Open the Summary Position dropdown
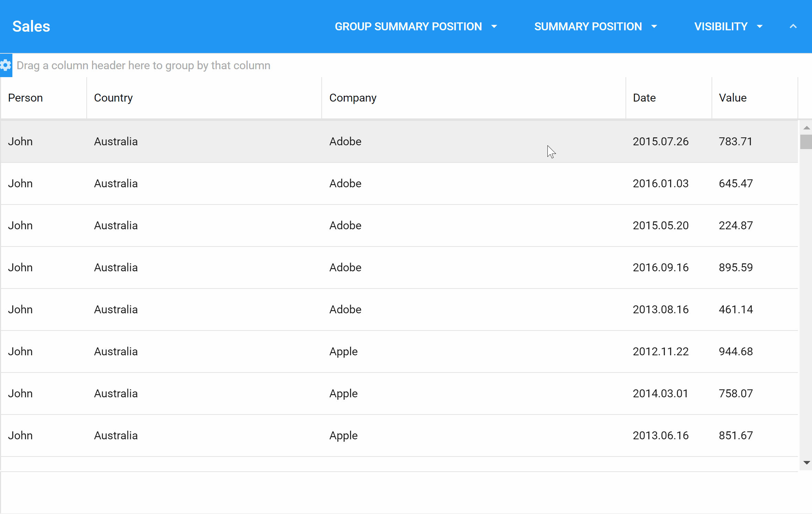Viewport: 812px width, 514px height. coord(596,27)
